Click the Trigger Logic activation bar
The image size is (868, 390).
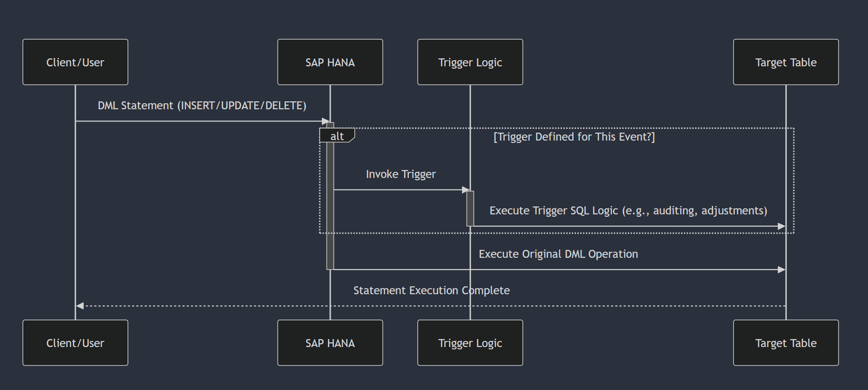tap(470, 208)
